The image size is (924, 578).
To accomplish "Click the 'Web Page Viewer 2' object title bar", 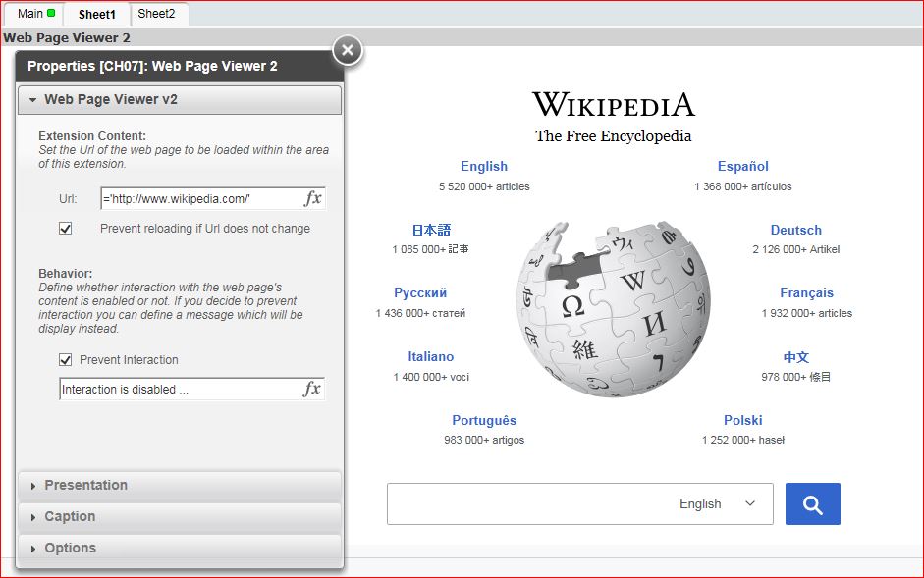I will click(462, 37).
